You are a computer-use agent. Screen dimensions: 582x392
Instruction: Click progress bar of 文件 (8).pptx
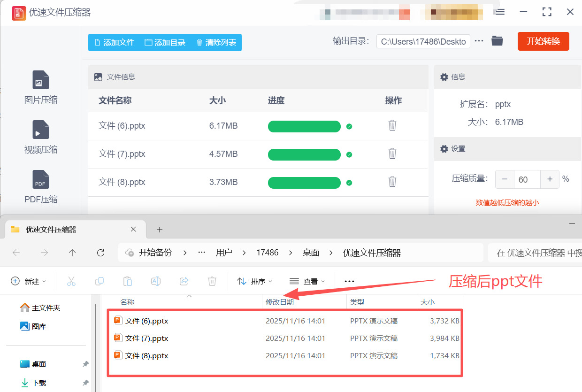[304, 183]
